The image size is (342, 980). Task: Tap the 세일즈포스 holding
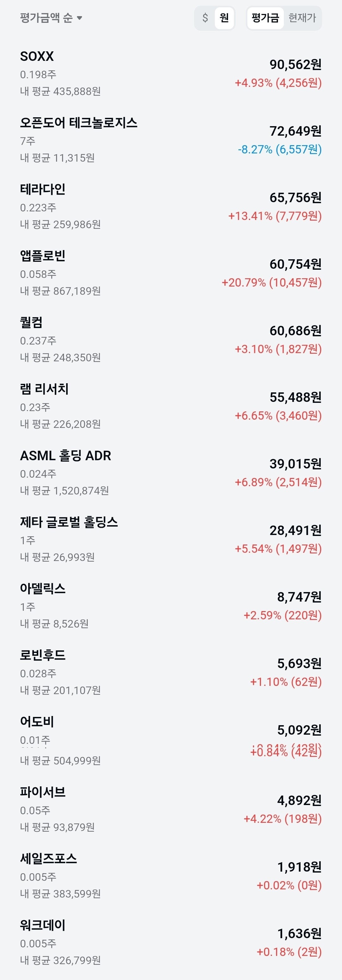pyautogui.click(x=171, y=876)
